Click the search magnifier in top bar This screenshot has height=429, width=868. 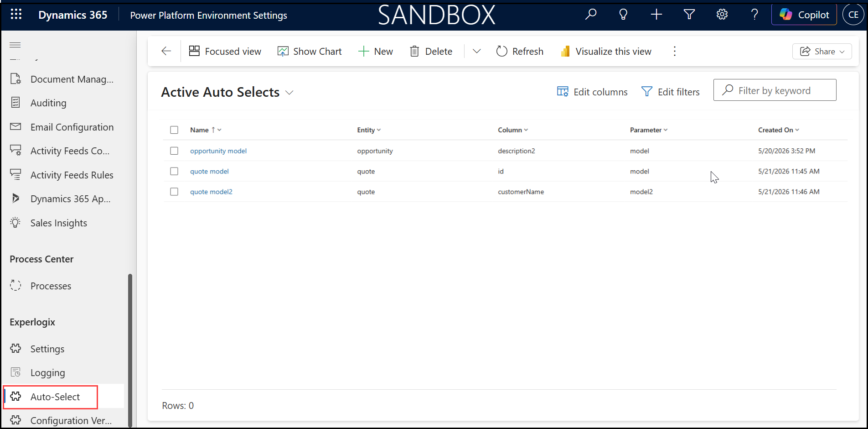pos(591,15)
